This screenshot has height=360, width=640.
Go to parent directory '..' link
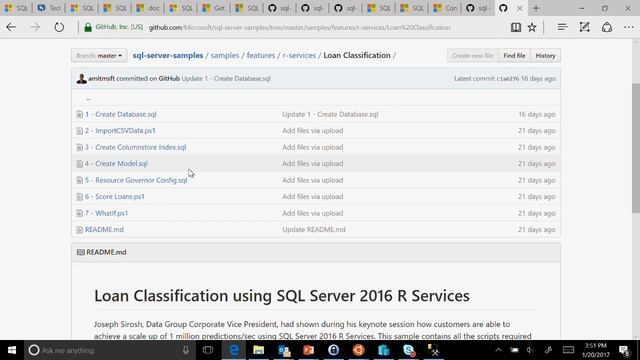(x=88, y=98)
